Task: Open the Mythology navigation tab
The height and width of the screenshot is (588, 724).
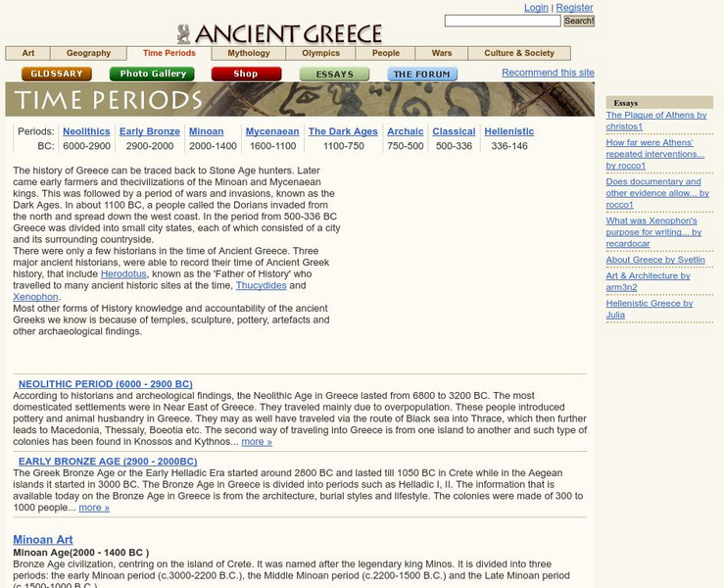Action: click(x=249, y=53)
